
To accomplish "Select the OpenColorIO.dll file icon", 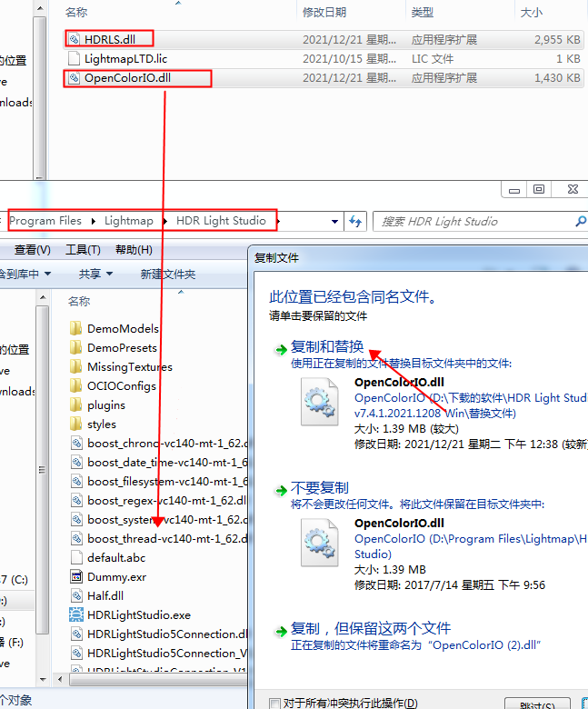I will click(75, 78).
